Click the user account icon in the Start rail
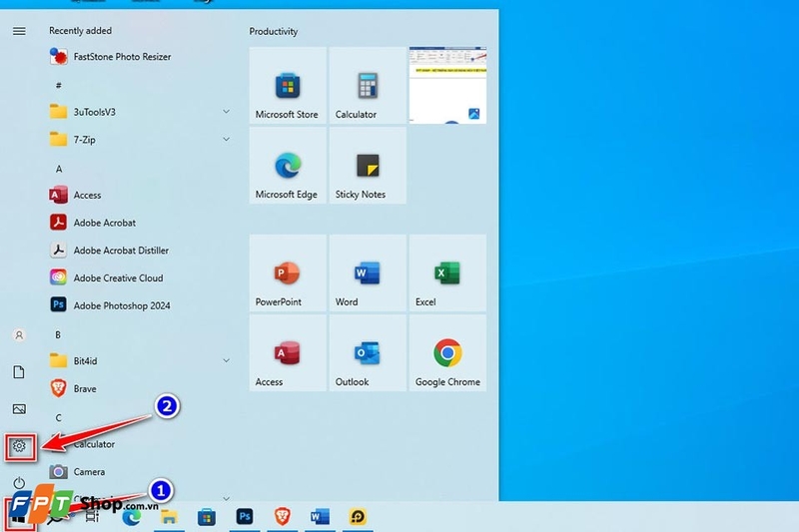The width and height of the screenshot is (799, 532). (19, 335)
